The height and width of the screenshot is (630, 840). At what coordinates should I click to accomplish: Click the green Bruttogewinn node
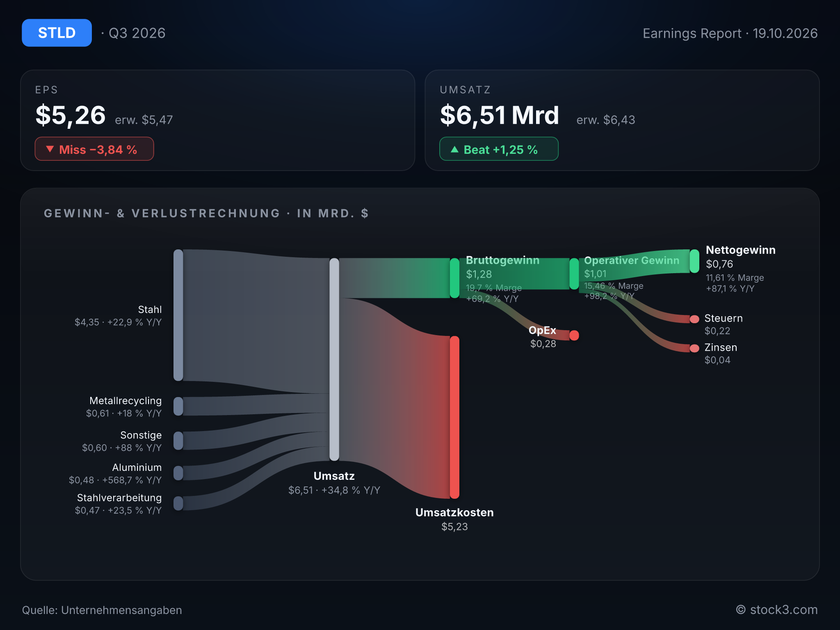tap(454, 278)
